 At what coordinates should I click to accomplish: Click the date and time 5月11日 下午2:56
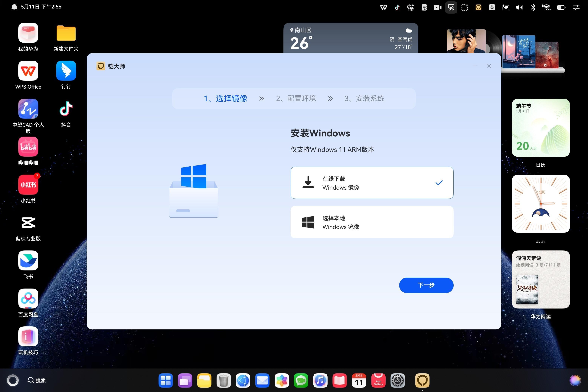[41, 7]
